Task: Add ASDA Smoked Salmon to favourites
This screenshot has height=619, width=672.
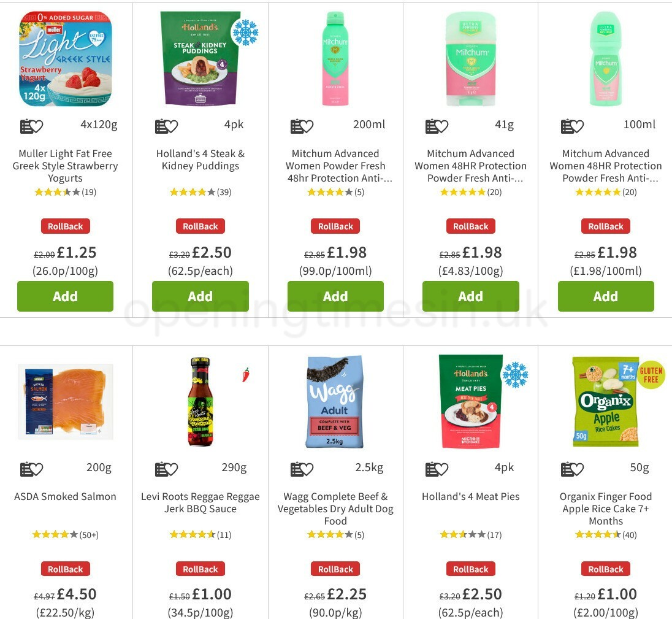Action: tap(38, 469)
